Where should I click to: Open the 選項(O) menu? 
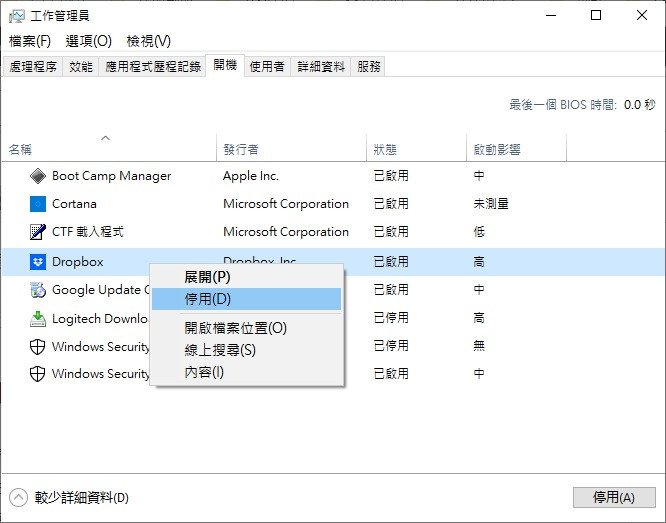tap(89, 41)
